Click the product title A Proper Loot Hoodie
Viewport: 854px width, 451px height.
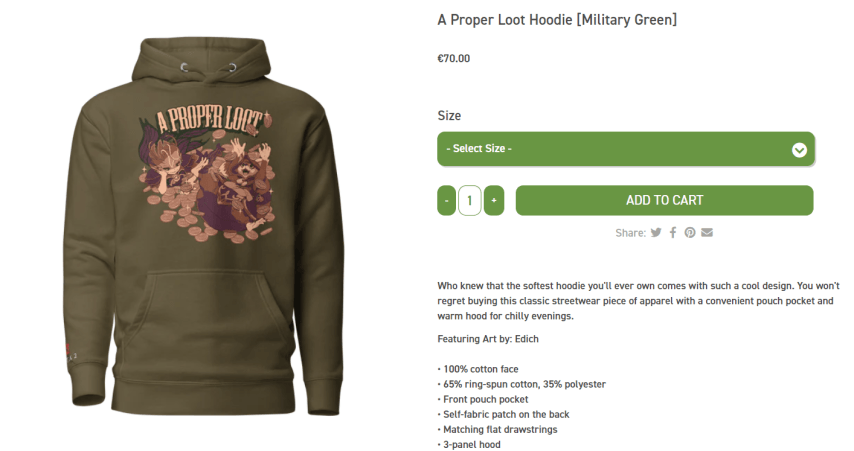(557, 20)
